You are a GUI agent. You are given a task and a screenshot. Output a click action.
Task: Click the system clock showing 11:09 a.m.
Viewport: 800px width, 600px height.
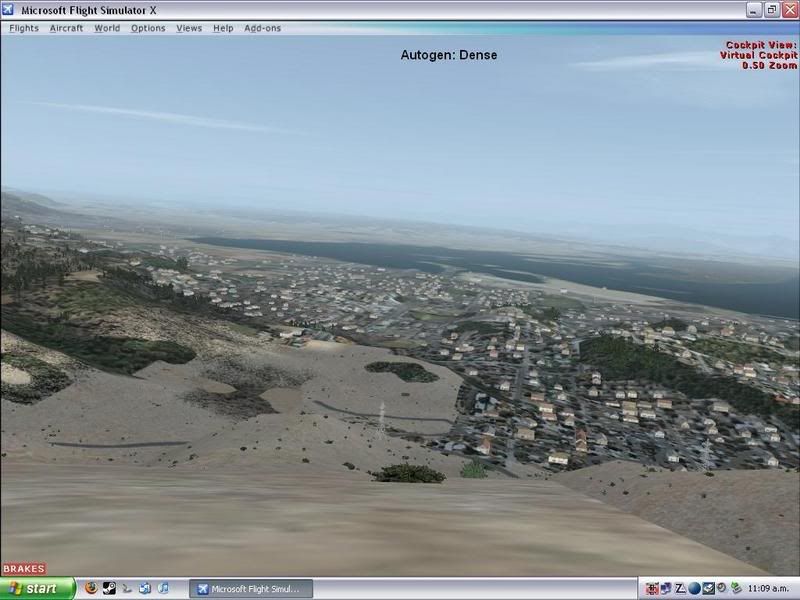(x=771, y=589)
